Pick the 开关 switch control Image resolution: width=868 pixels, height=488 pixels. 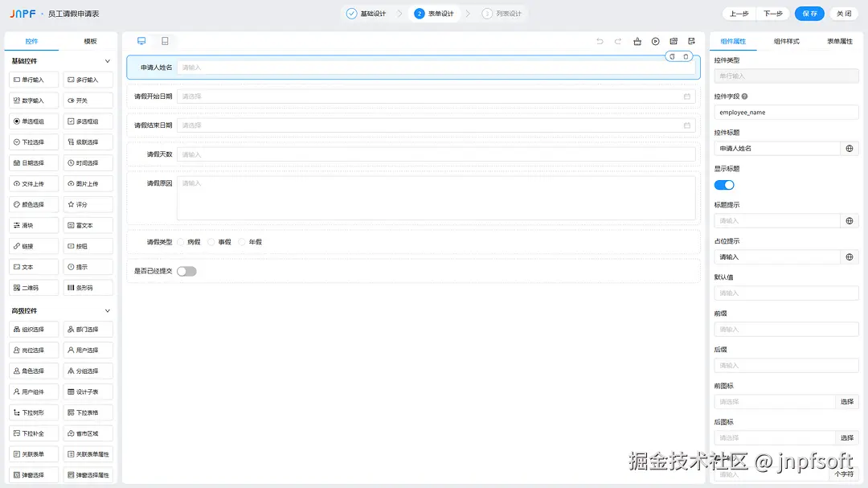coord(88,100)
